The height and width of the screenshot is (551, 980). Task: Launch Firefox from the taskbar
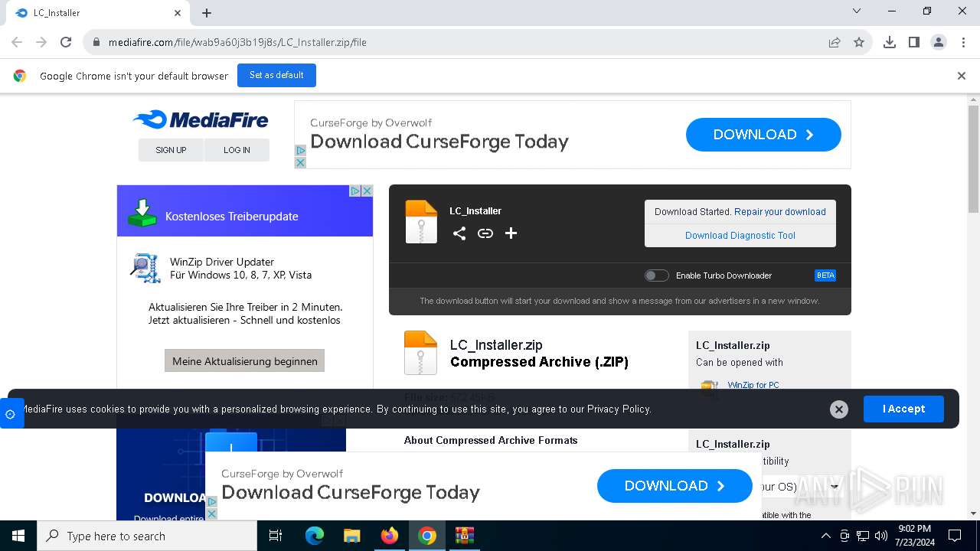pos(390,536)
